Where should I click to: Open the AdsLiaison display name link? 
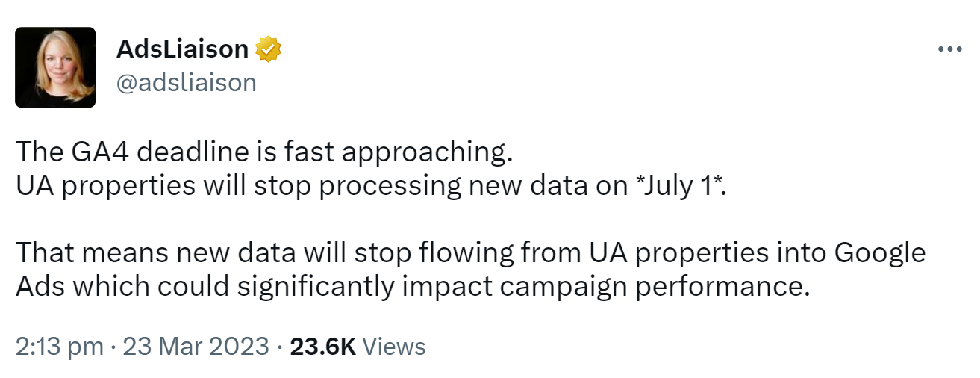183,49
